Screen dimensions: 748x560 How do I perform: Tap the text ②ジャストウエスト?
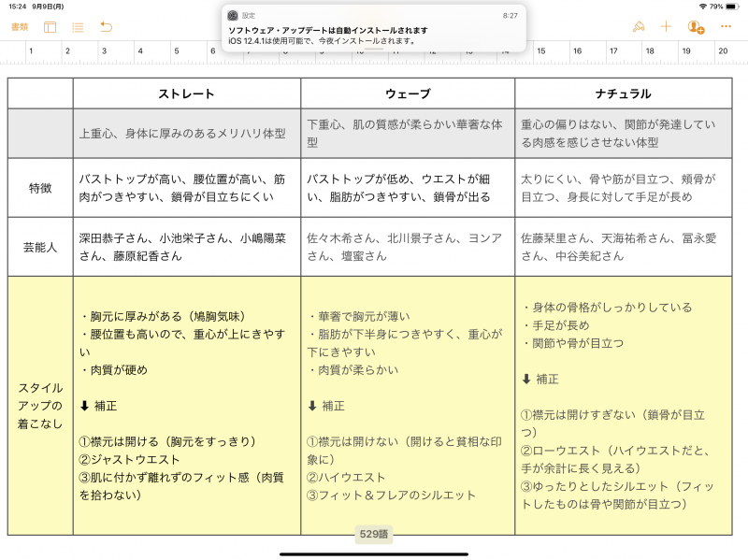point(129,459)
